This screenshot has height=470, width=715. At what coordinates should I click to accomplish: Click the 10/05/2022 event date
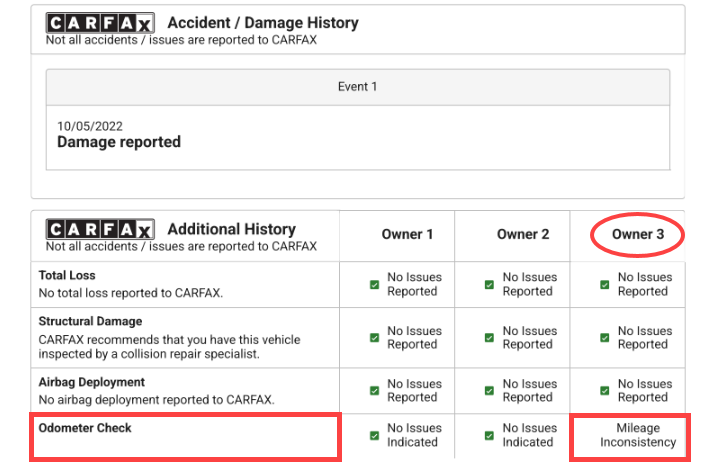90,126
